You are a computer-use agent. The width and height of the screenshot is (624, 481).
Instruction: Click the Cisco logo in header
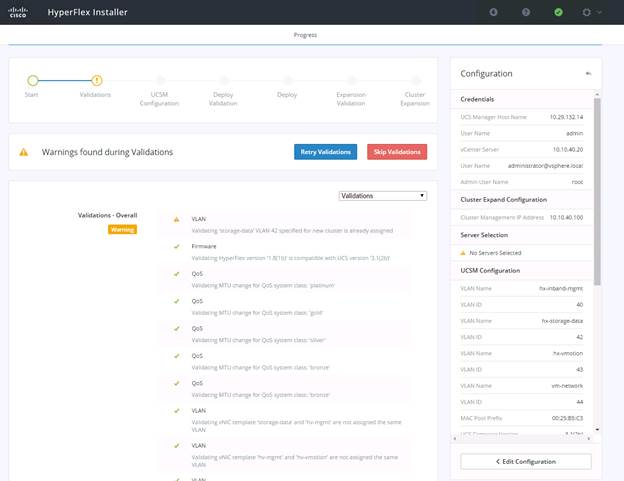click(18, 12)
